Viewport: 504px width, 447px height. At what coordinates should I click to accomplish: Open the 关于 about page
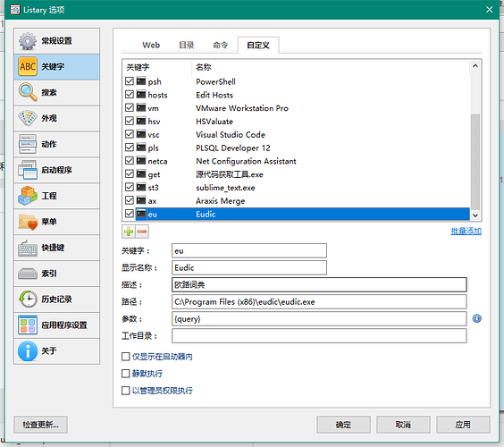tap(56, 350)
